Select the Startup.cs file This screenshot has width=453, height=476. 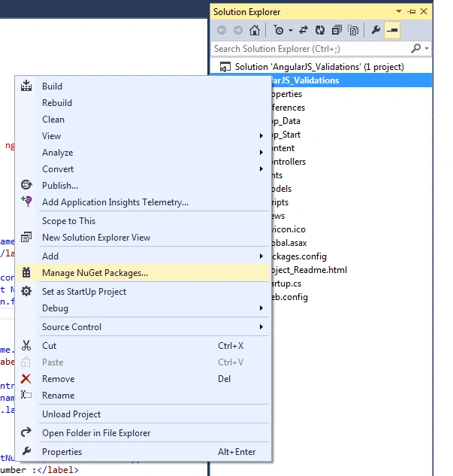(x=286, y=283)
